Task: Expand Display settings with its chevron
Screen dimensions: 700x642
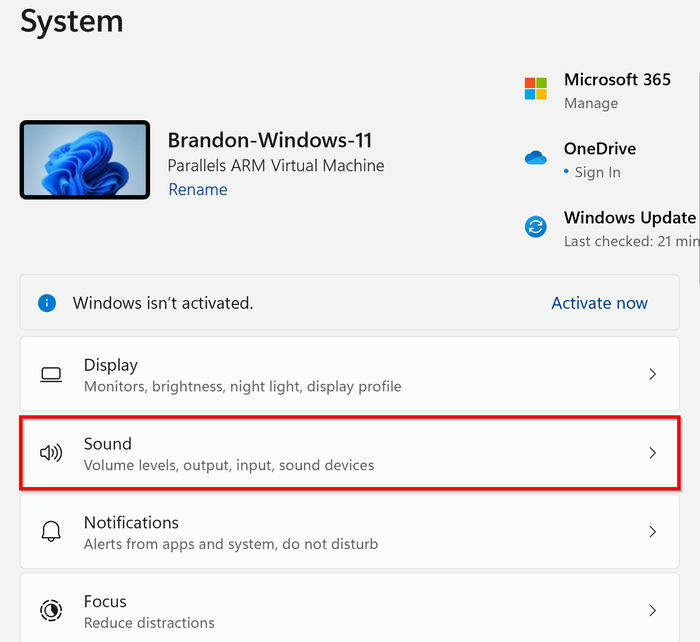Action: (x=652, y=374)
